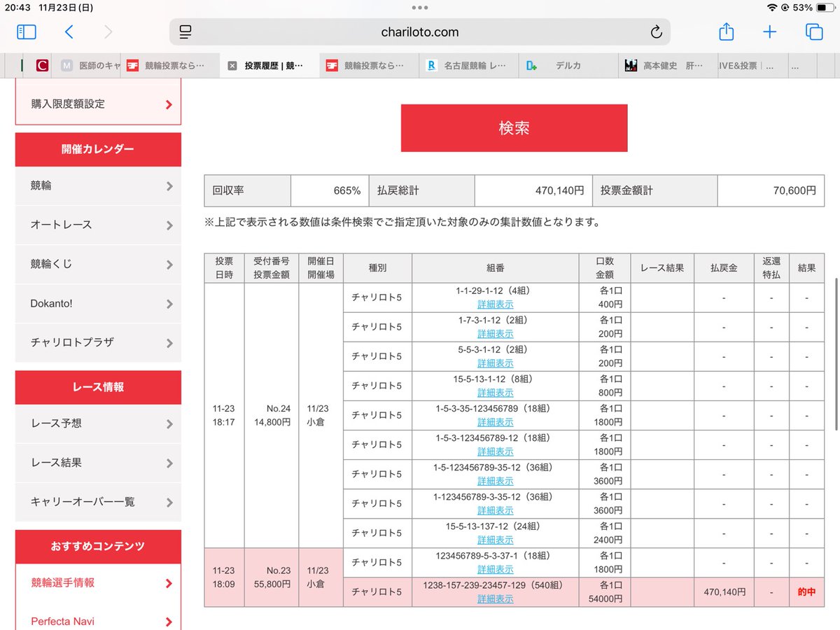Image resolution: width=840 pixels, height=630 pixels.
Task: Click the おすすめコンテンツ section header
Action: click(x=98, y=546)
